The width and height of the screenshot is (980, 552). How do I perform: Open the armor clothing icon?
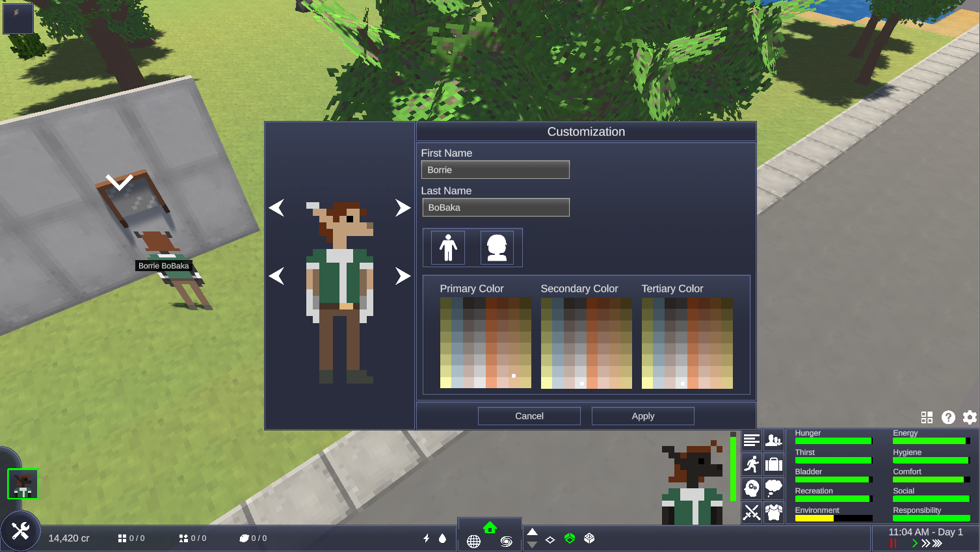point(774,512)
